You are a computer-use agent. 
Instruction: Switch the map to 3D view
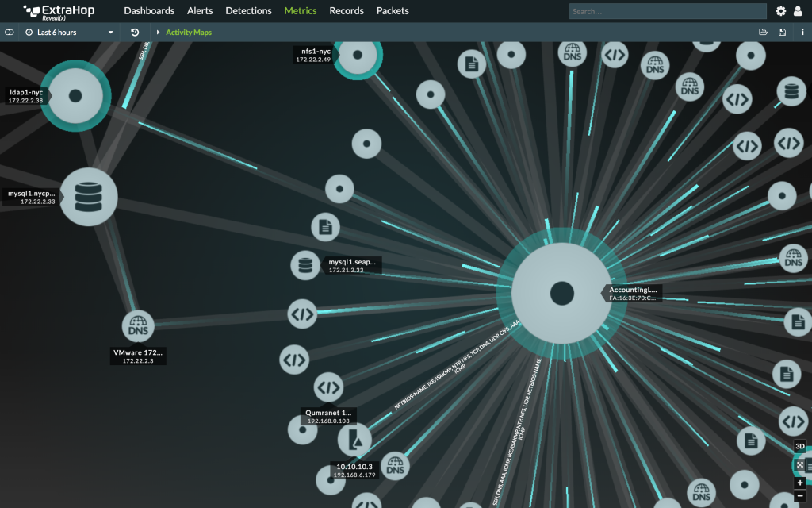[x=799, y=446]
